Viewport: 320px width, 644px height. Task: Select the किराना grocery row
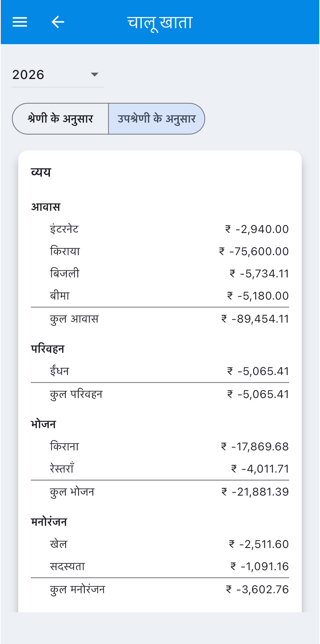click(x=160, y=447)
